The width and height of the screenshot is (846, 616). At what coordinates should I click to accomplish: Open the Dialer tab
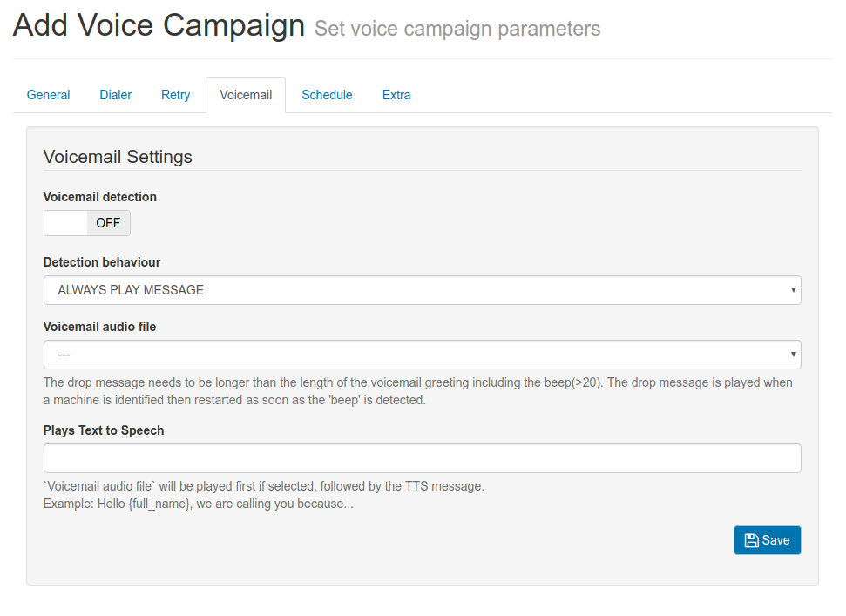coord(116,95)
